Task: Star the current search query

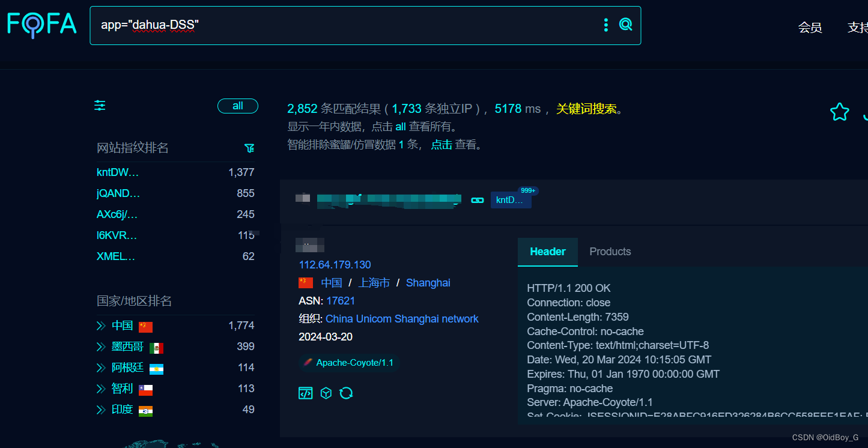Action: point(839,111)
